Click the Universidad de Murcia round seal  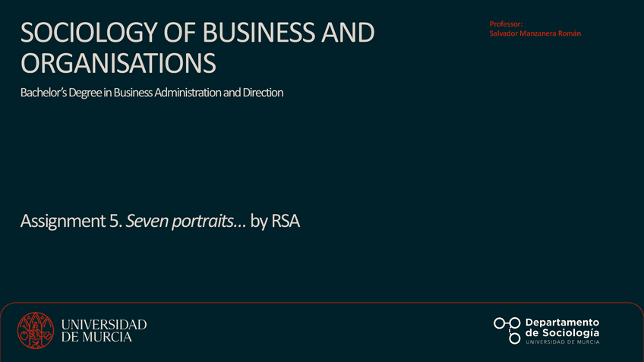(x=36, y=330)
